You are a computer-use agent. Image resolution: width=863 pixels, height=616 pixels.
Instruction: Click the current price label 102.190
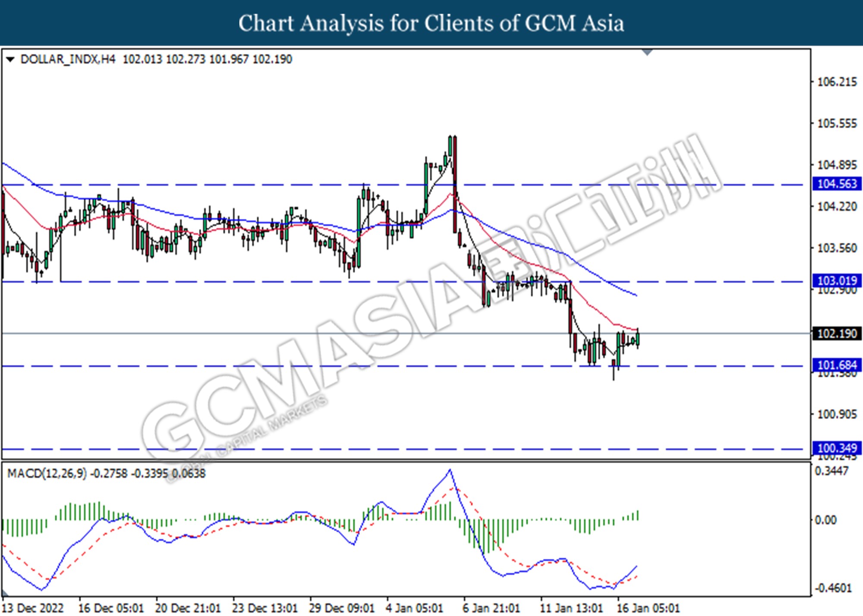pyautogui.click(x=837, y=333)
